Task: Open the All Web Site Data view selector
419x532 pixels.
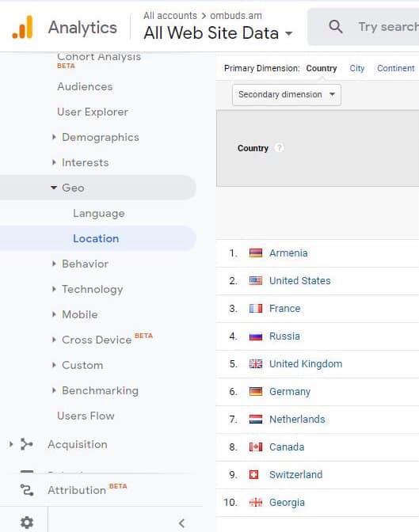Action: tap(218, 33)
